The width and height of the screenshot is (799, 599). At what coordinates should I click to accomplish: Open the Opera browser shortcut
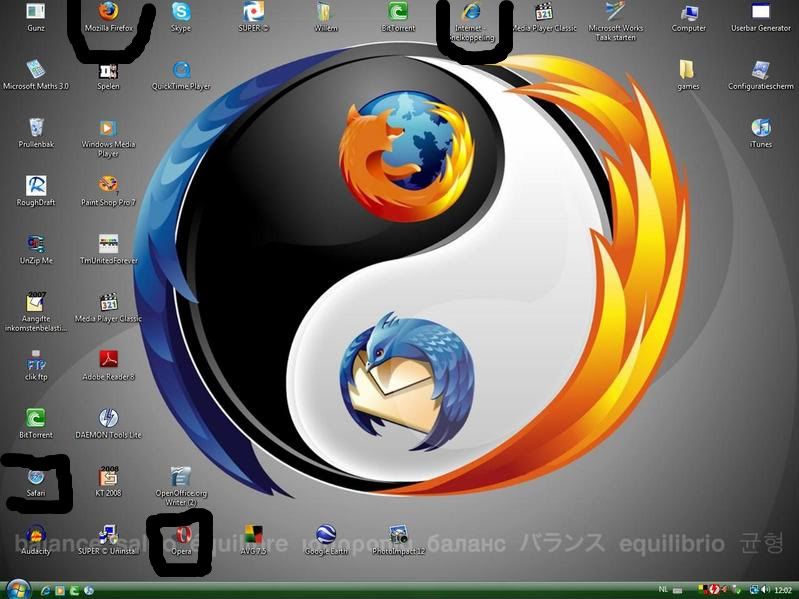(x=181, y=540)
